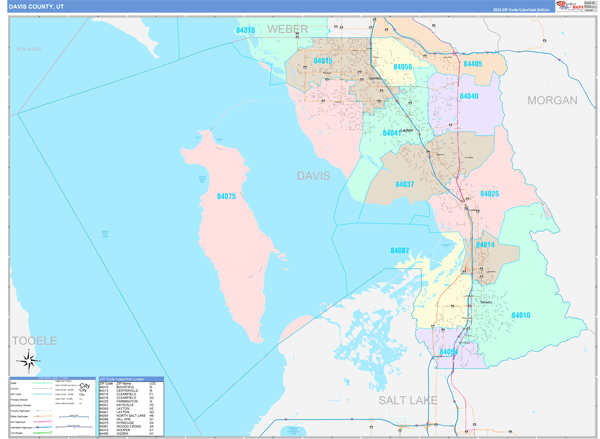Pick the 84087 ZIP code label
This screenshot has width=600, height=439.
400,250
